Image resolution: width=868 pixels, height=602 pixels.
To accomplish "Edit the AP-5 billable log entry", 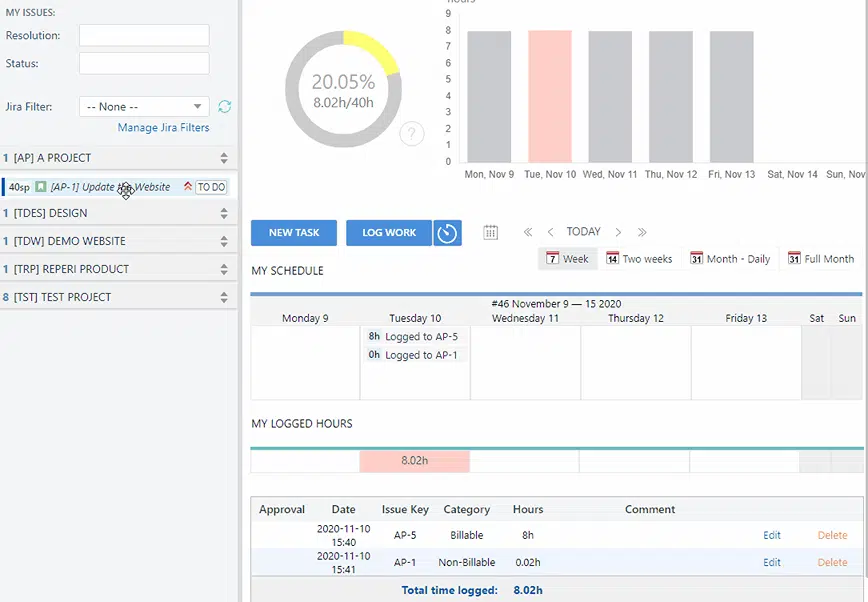I will point(772,535).
